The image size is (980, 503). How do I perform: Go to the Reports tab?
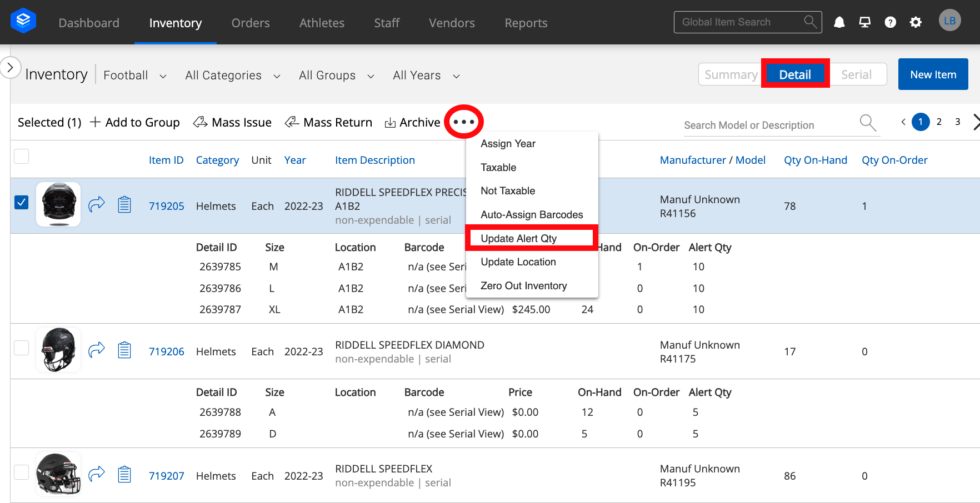pyautogui.click(x=526, y=23)
